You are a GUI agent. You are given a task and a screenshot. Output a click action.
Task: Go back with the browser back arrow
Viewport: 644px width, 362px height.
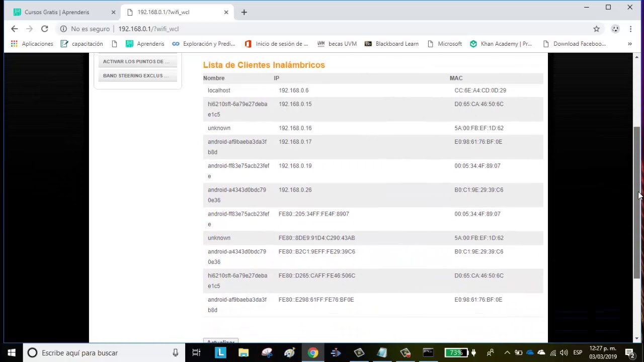(14, 29)
